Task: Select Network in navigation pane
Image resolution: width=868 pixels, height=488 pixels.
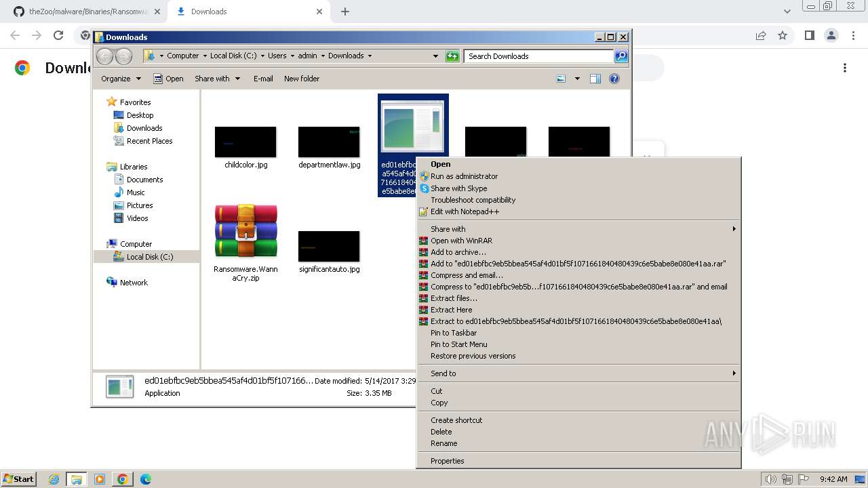Action: [134, 283]
